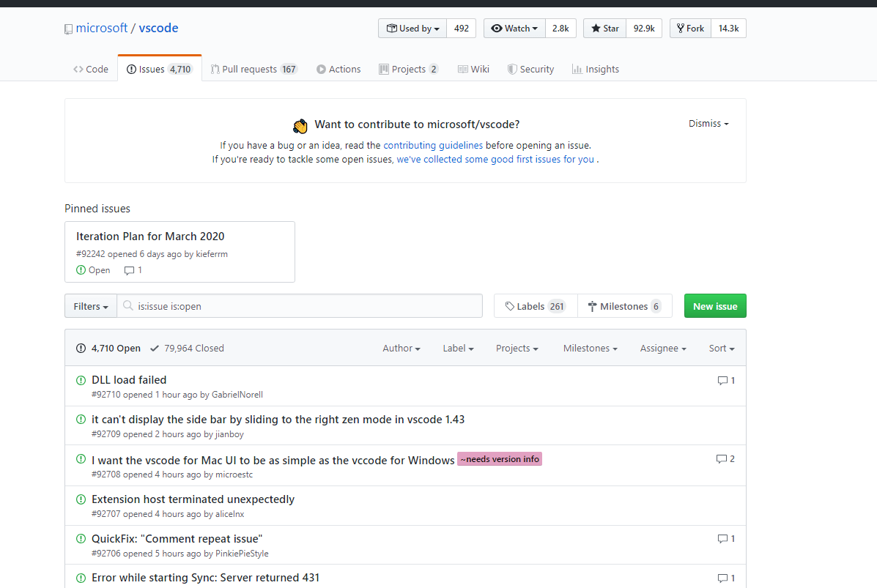Click the 92.9k stargazers count
Viewport: 877px width, 588px height.
coord(644,29)
